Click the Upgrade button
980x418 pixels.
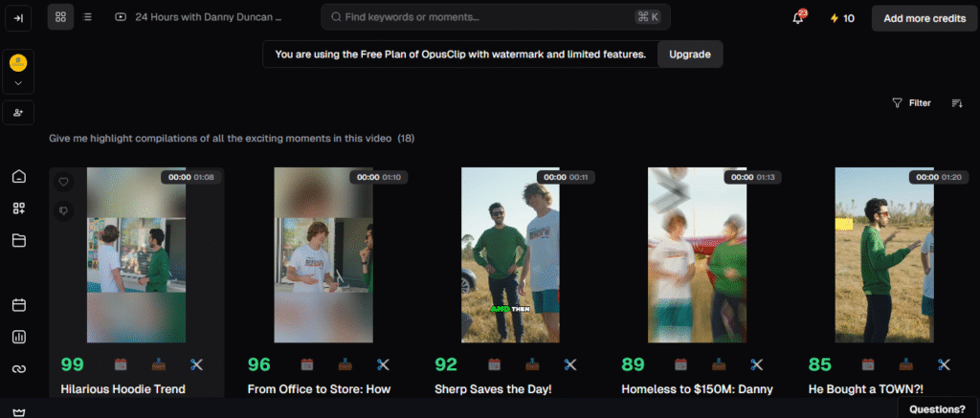tap(689, 55)
